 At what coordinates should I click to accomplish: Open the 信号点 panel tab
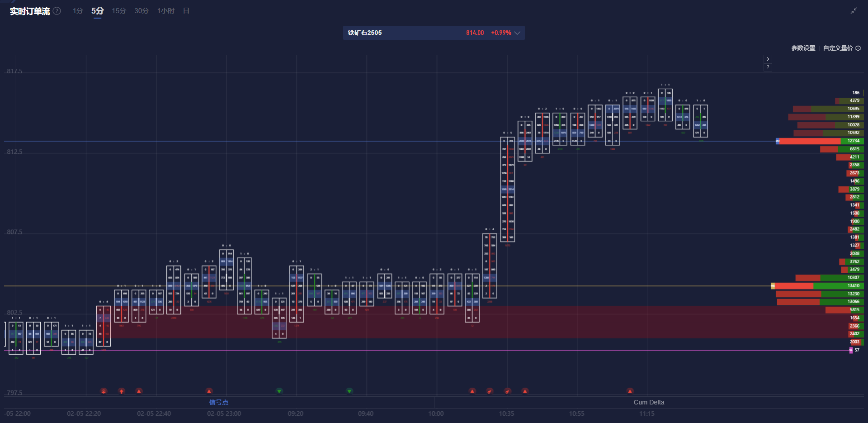[x=219, y=402]
